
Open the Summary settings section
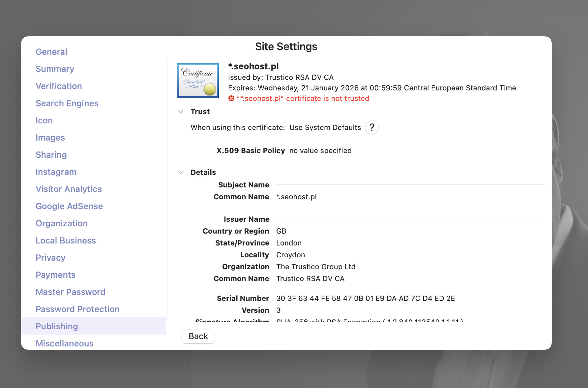point(55,69)
